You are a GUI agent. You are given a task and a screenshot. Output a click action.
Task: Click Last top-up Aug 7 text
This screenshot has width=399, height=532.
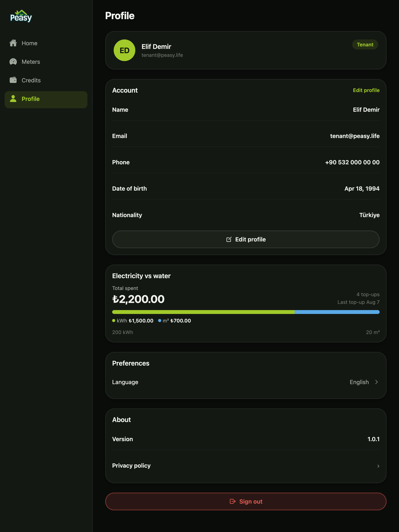pos(358,302)
